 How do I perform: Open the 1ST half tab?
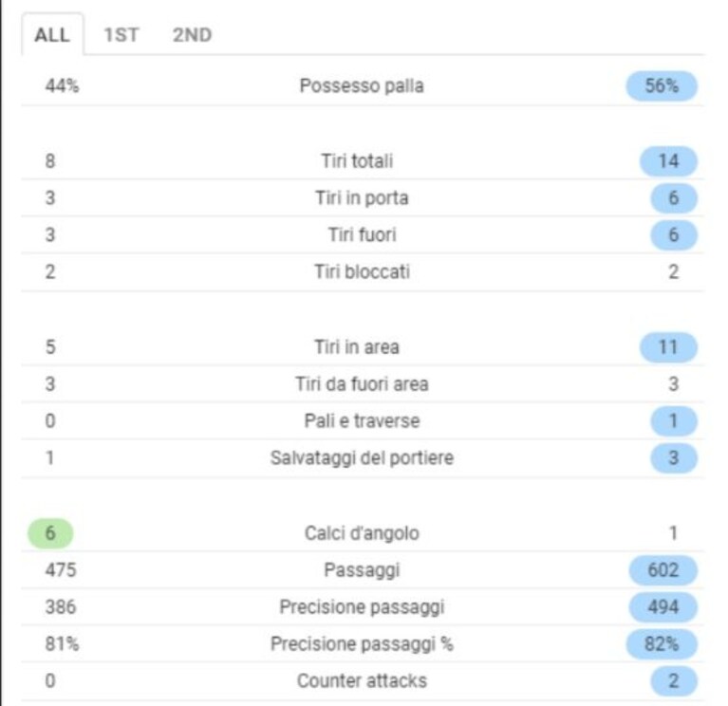coord(121,35)
